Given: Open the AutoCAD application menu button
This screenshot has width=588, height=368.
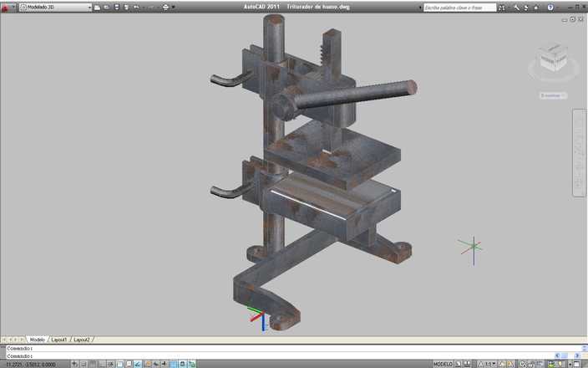Looking at the screenshot, I should point(5,8).
